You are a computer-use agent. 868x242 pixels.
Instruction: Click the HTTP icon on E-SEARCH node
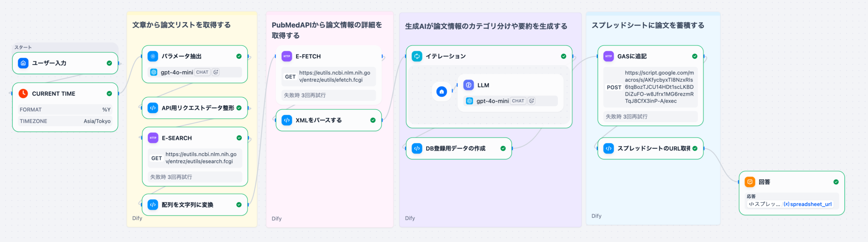pyautogui.click(x=153, y=138)
